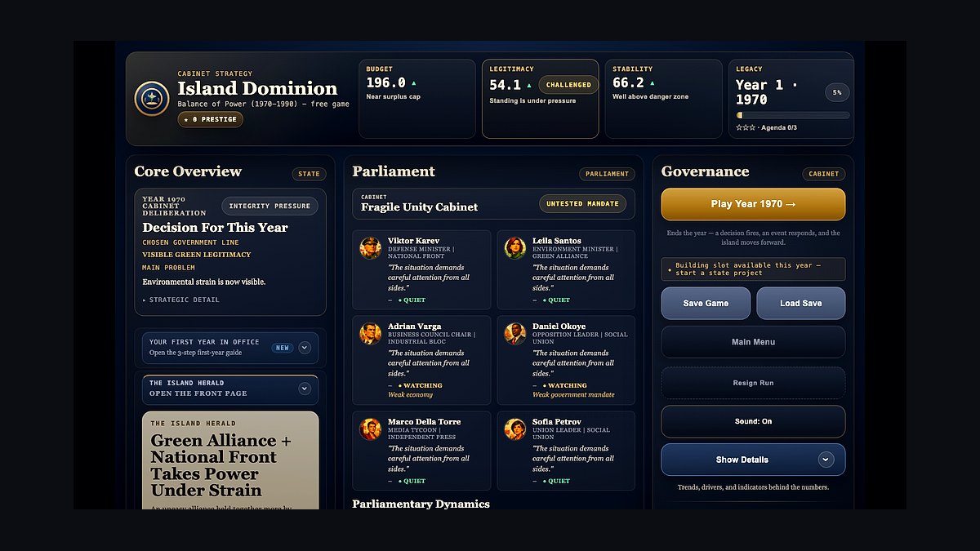980x551 pixels.
Task: Select Daniel Okoye's portrait avatar
Action: 515,333
